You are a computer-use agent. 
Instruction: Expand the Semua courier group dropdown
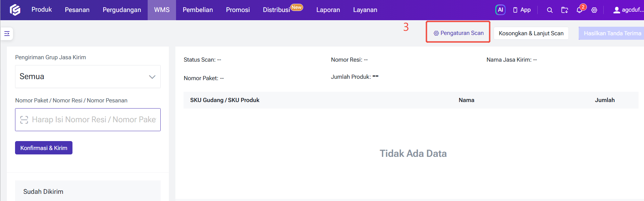pyautogui.click(x=88, y=77)
